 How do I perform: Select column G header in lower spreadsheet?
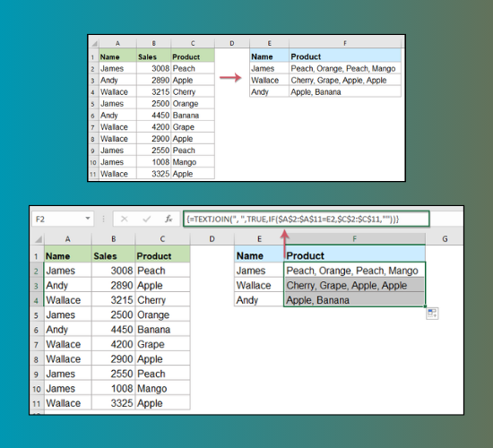[x=445, y=239]
